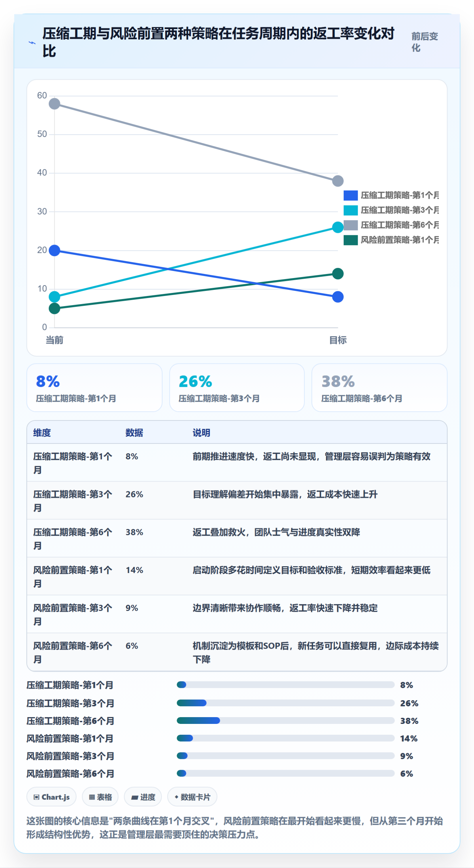Click the 数据卡片 tag chip
Image resolution: width=474 pixels, height=868 pixels.
pos(192,797)
